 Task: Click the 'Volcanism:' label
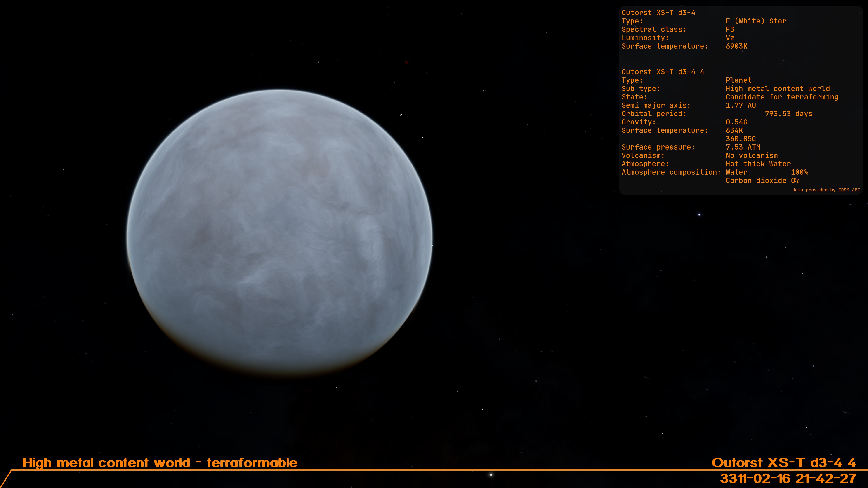[x=643, y=156]
